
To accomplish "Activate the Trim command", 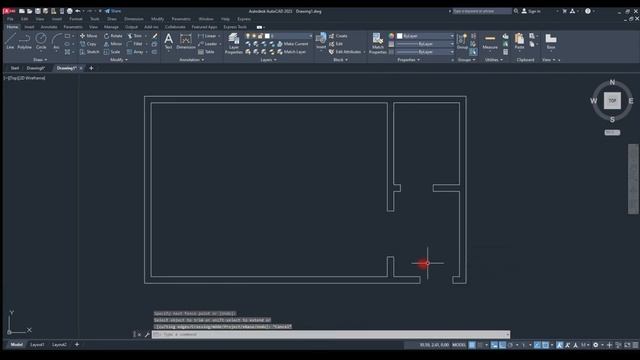I will tap(135, 36).
